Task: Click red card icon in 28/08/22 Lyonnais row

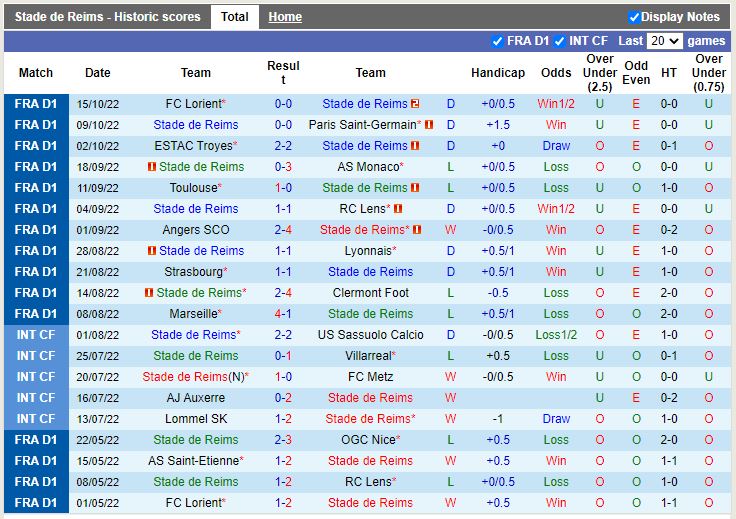Action: [151, 251]
